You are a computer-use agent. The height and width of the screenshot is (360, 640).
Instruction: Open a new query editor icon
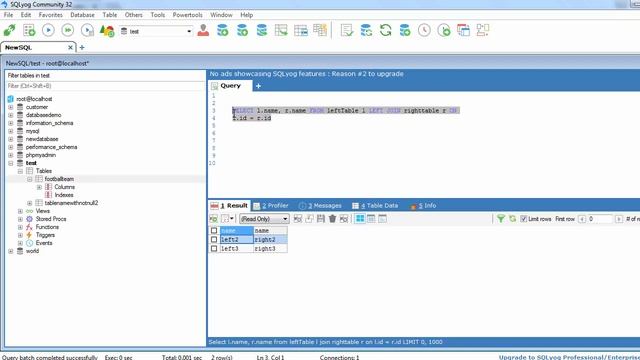click(x=29, y=31)
